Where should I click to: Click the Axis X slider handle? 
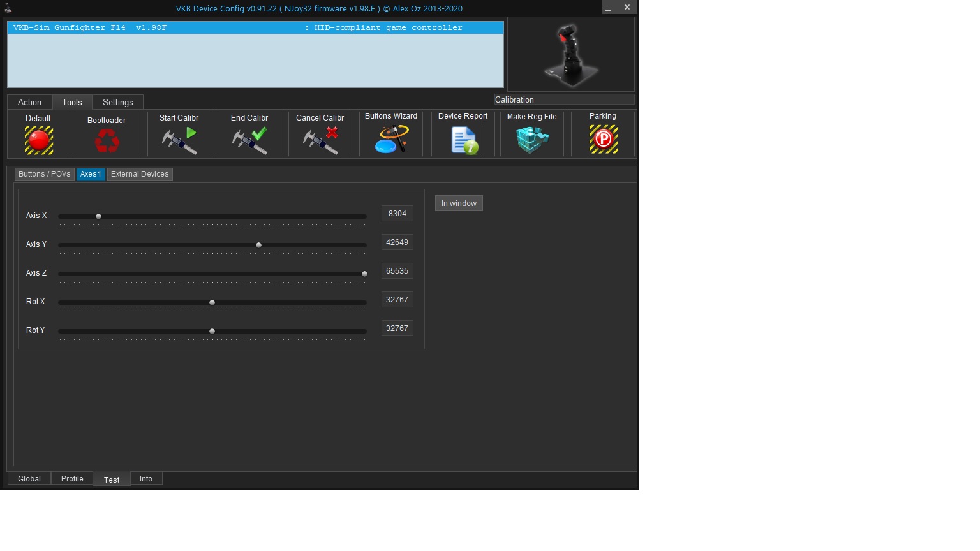pyautogui.click(x=98, y=216)
